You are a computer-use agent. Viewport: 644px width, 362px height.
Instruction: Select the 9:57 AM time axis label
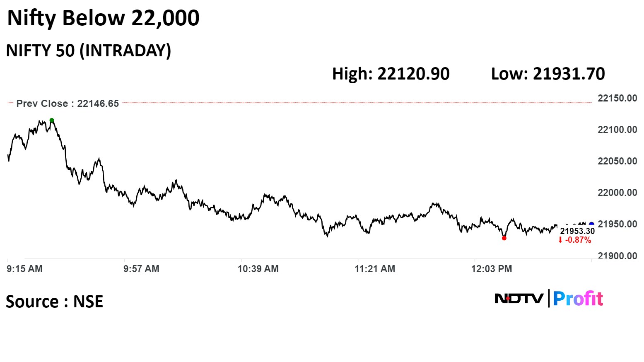pyautogui.click(x=141, y=269)
